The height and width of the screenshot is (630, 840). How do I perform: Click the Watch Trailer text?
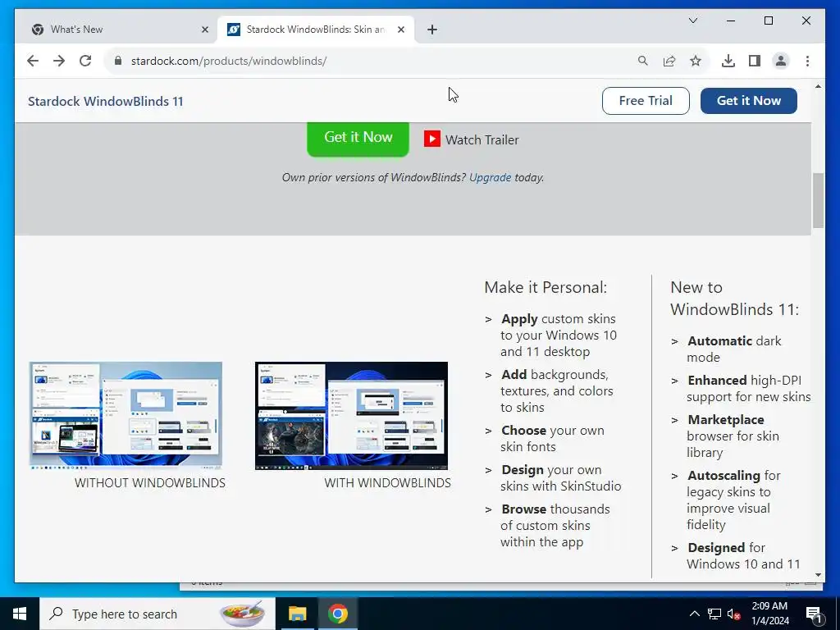[x=482, y=139]
